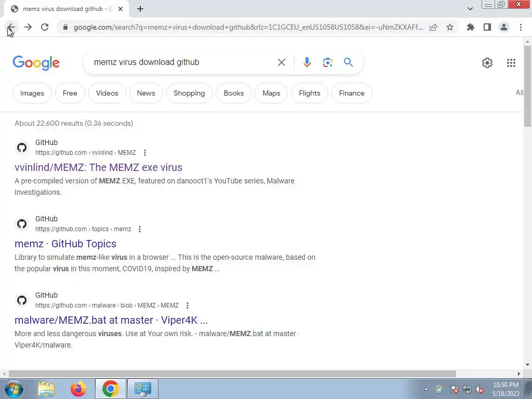Open more options for malware blob MEMZ result
Image resolution: width=532 pixels, height=399 pixels.
coord(187,305)
